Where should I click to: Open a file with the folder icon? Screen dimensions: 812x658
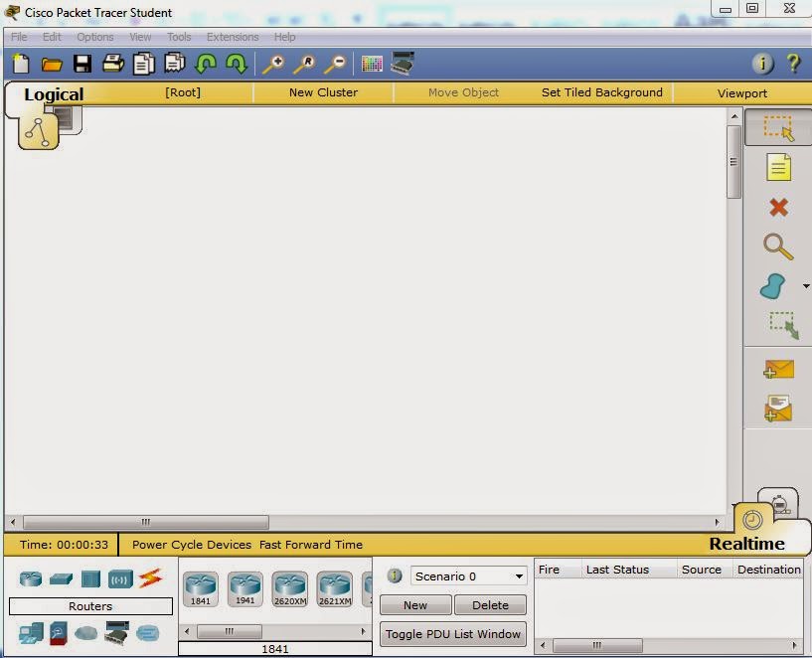coord(52,65)
